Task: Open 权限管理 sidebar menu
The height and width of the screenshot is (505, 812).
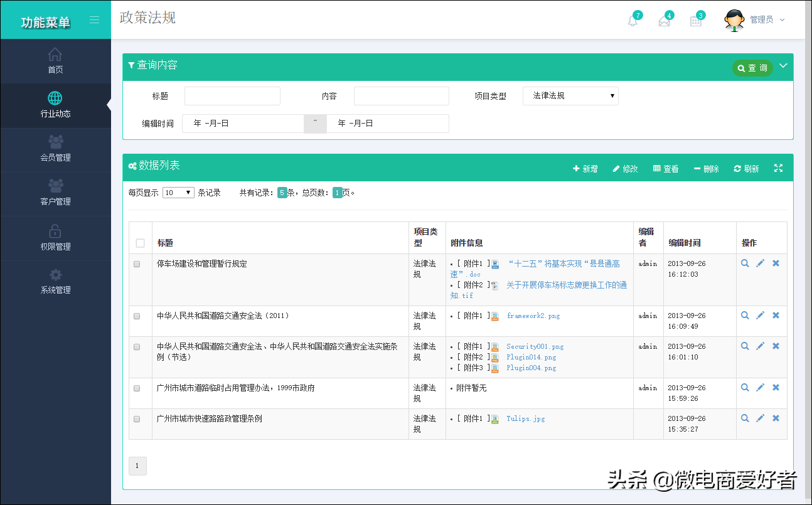Action: [55, 238]
